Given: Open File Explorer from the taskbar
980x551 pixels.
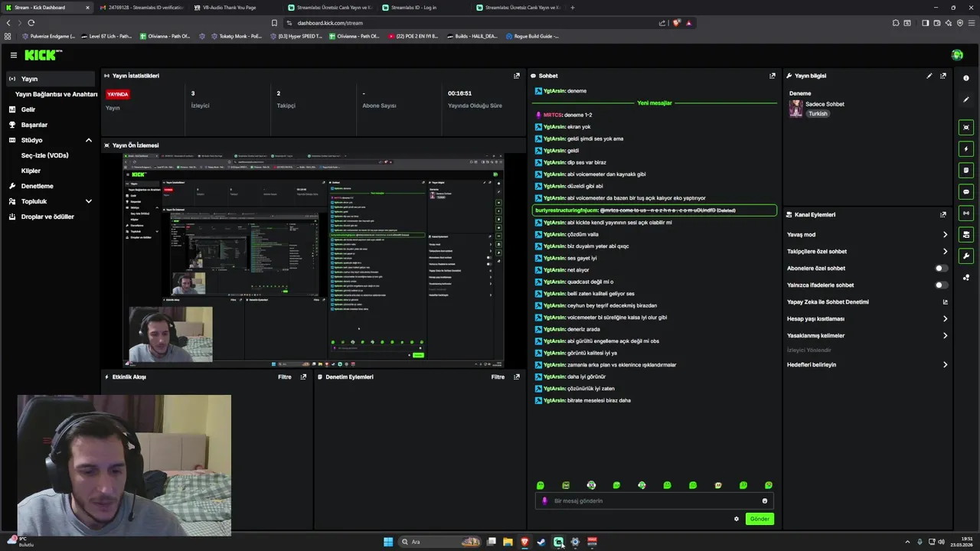Looking at the screenshot, I should pos(508,542).
